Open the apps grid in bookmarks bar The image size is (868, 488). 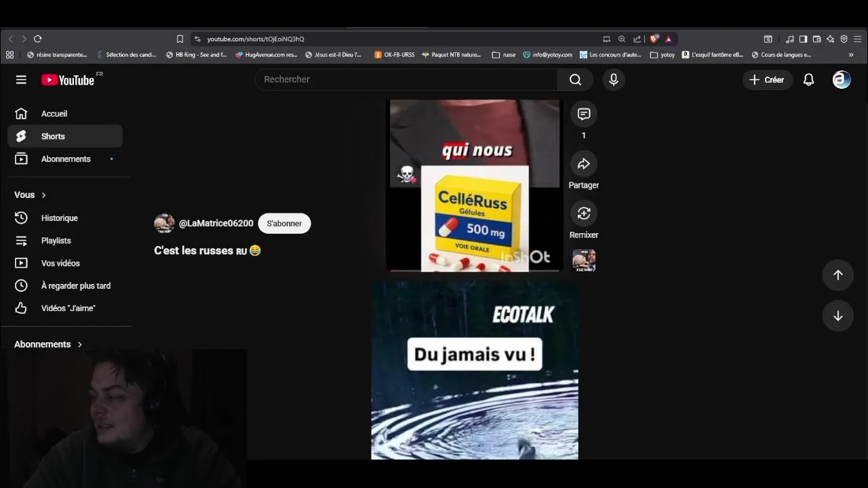(x=9, y=55)
